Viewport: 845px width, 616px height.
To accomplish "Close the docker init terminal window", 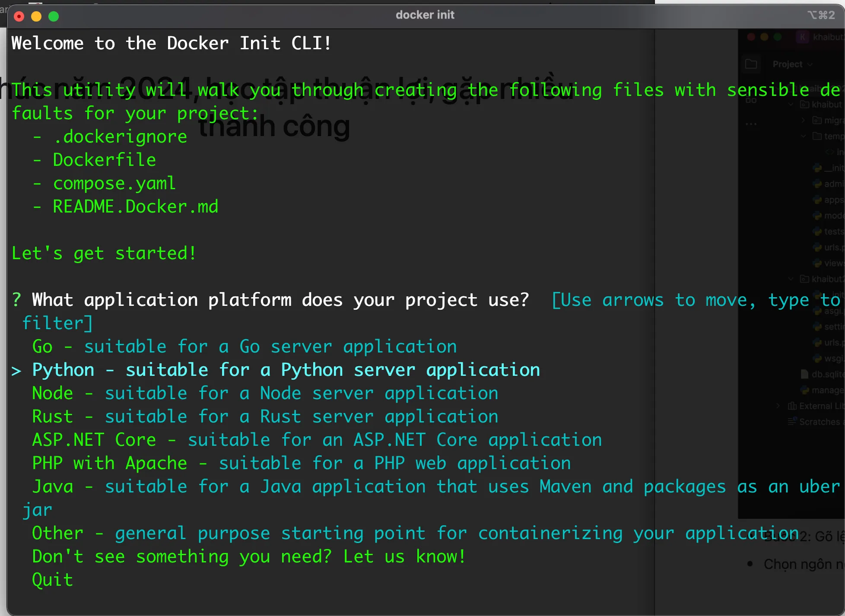I will point(19,16).
